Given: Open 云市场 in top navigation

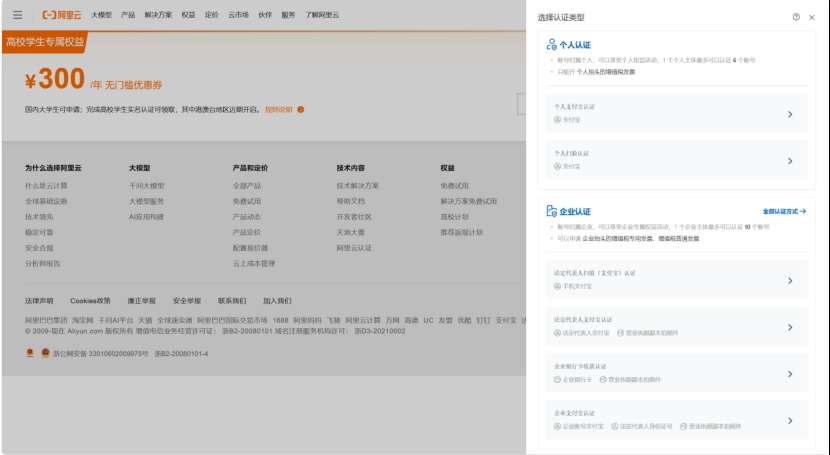Looking at the screenshot, I should (238, 15).
